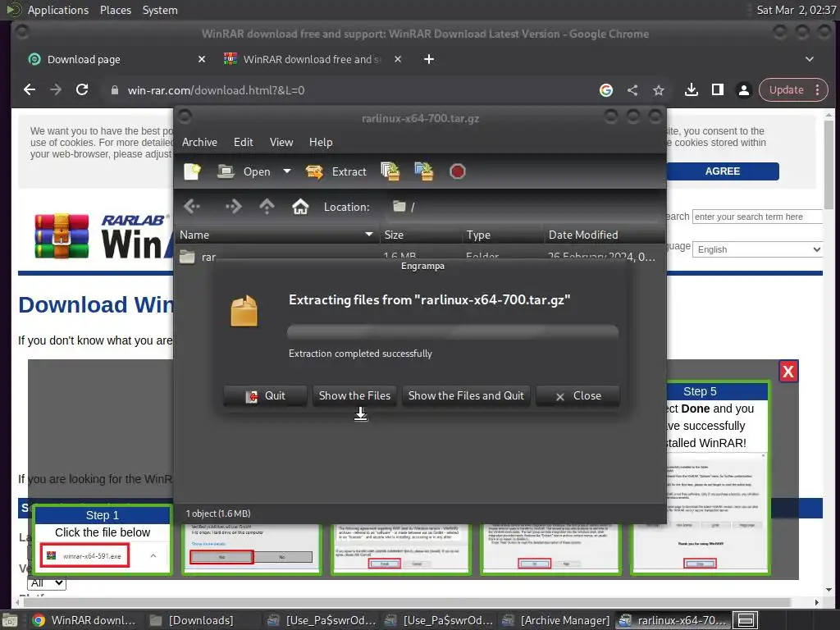
Task: Click AGREE on cookie banner
Action: tap(723, 171)
